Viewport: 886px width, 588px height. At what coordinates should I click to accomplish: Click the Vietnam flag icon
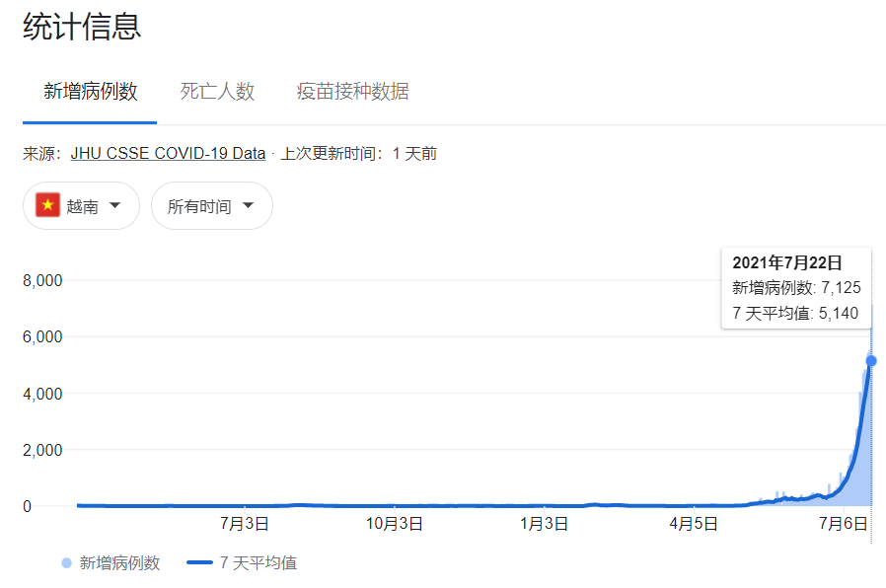pos(48,205)
